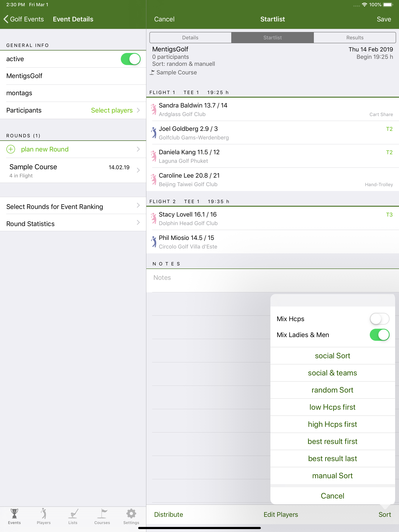Tap Select players link
Image resolution: width=399 pixels, height=532 pixels.
click(112, 110)
